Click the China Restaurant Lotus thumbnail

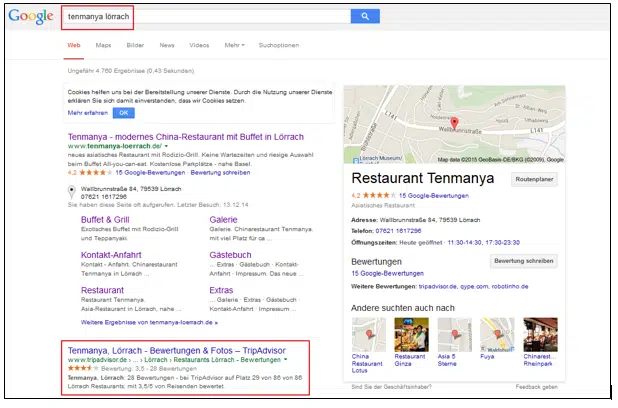click(x=369, y=335)
